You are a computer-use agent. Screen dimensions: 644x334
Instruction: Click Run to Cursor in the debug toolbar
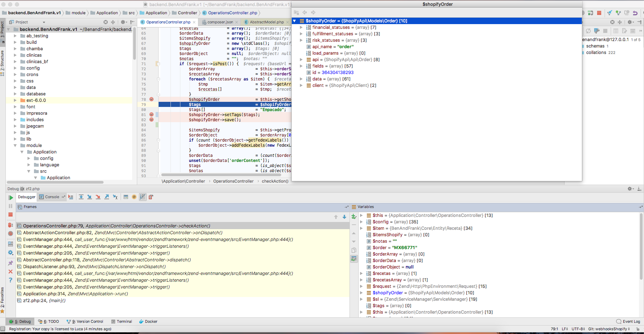(x=115, y=197)
